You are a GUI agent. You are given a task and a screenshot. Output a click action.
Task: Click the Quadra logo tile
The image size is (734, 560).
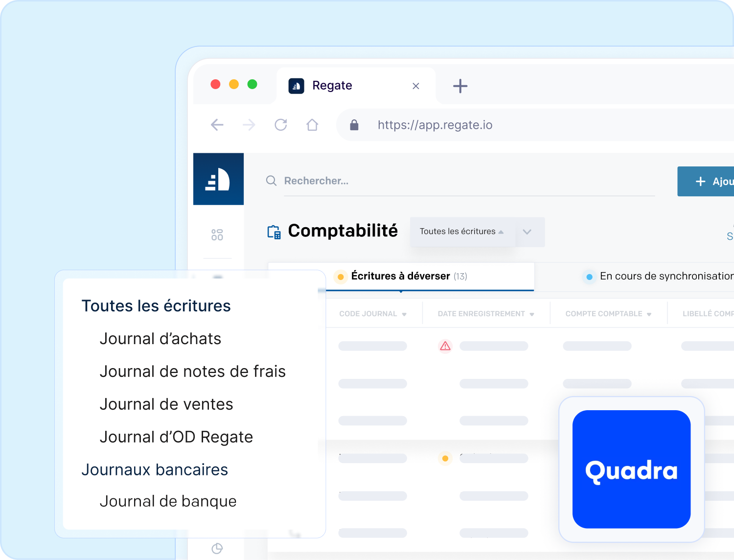631,469
